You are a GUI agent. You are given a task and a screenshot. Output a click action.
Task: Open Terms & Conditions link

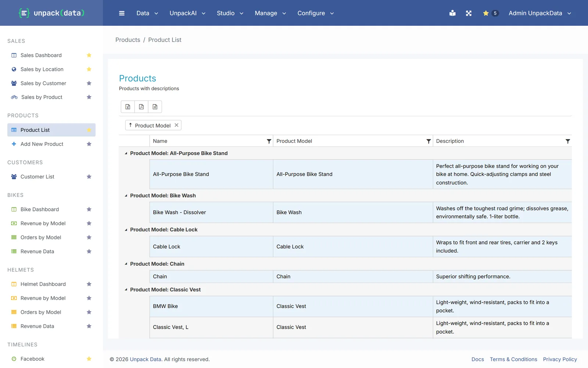click(x=513, y=359)
